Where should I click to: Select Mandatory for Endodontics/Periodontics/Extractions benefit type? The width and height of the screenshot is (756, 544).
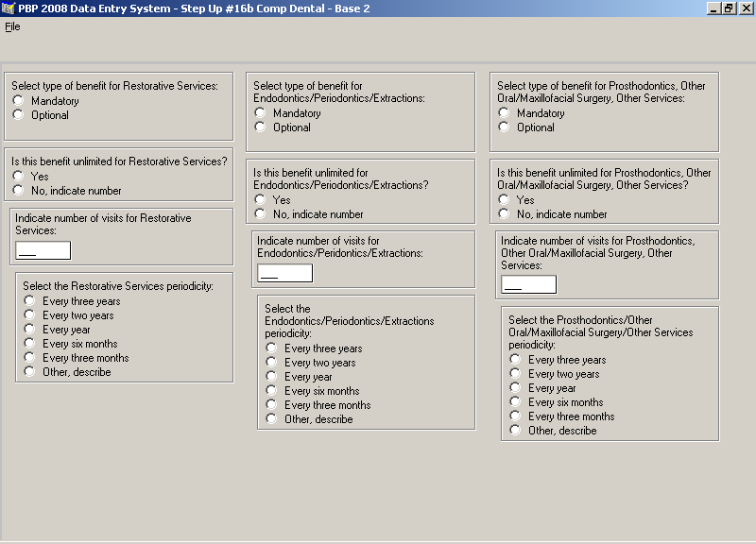[261, 112]
